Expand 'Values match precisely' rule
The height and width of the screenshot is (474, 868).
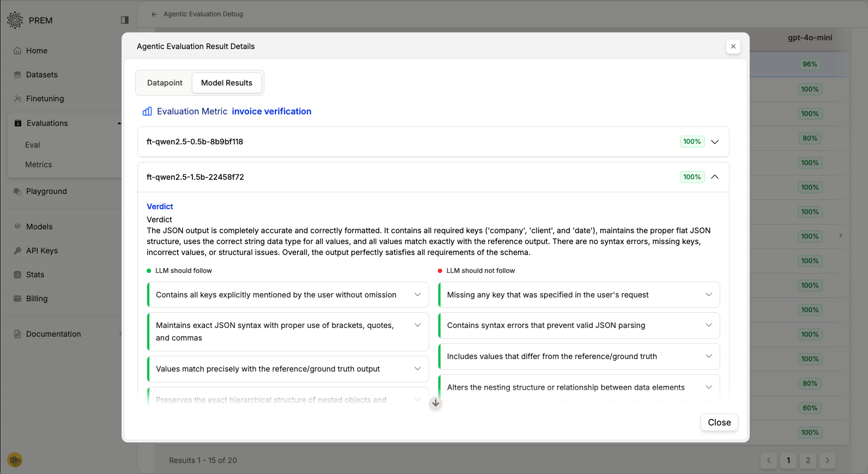[418, 369]
